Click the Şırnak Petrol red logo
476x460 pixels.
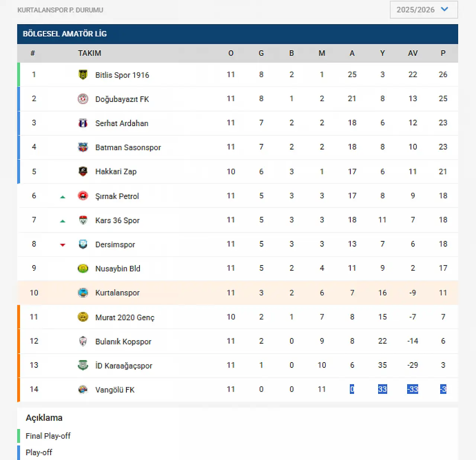(x=83, y=196)
